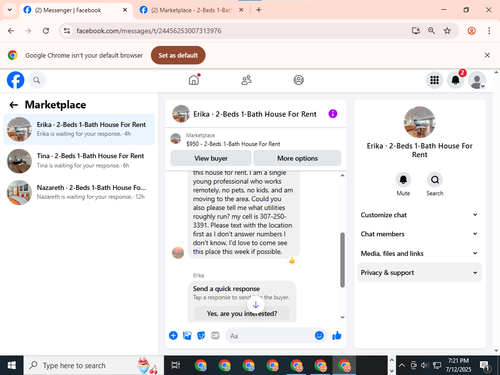Viewport: 500px width, 375px height.
Task: Open the $950 2-Beds 1-Bath listing link
Action: 233,144
